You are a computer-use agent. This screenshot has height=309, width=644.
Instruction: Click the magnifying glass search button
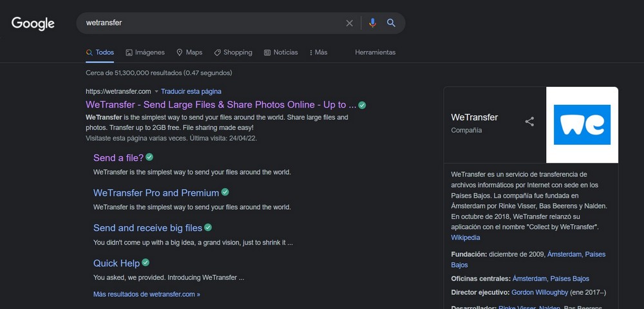pyautogui.click(x=391, y=23)
